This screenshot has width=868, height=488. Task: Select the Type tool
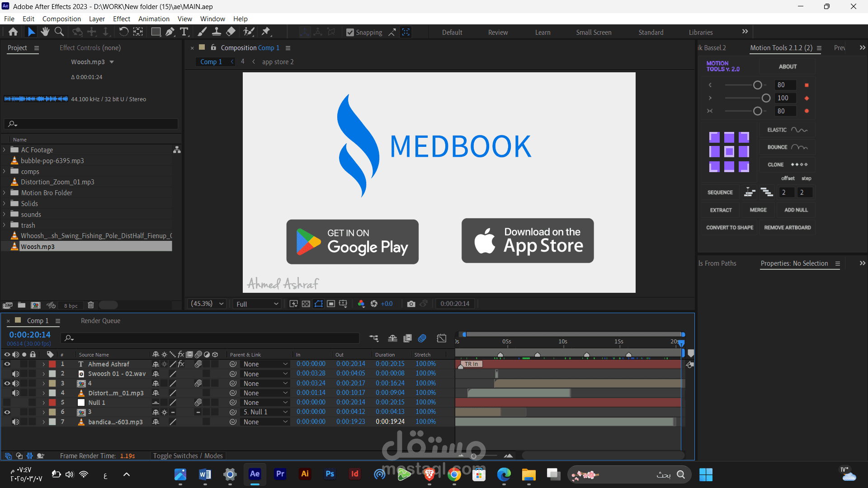pyautogui.click(x=184, y=32)
